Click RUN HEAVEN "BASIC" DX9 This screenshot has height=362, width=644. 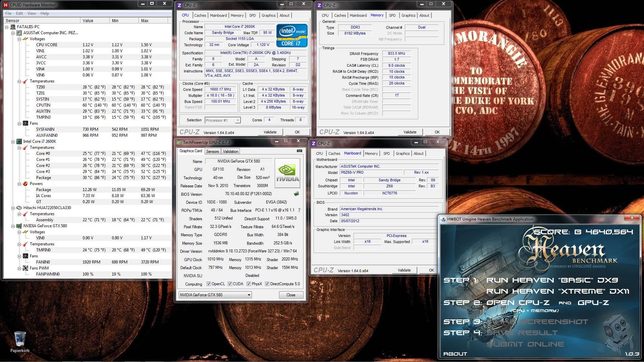[x=552, y=280]
